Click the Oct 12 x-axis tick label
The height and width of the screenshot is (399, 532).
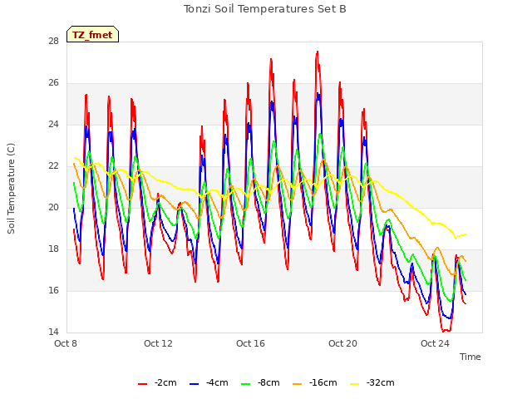coord(159,343)
